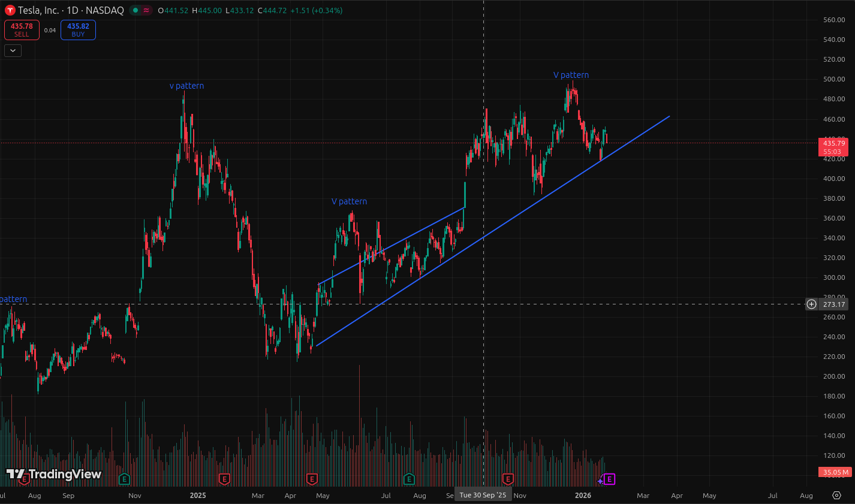
Task: Open the purple upcoming earnings marker
Action: coord(609,479)
